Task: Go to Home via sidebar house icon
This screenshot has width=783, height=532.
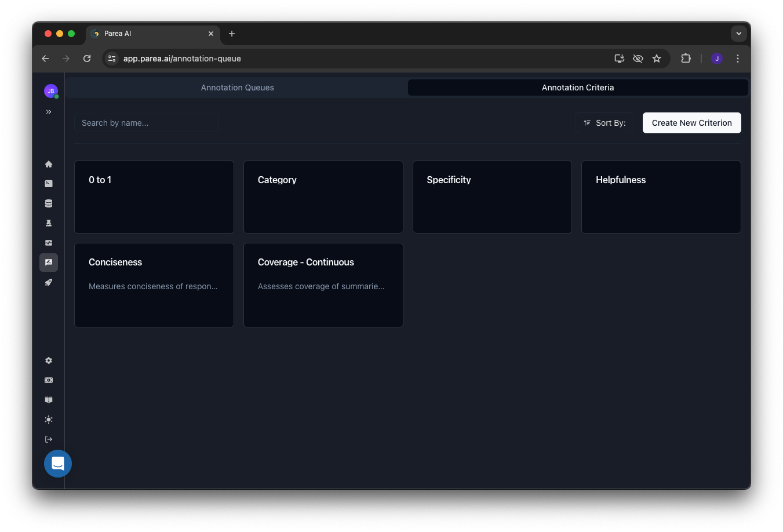Action: [49, 164]
